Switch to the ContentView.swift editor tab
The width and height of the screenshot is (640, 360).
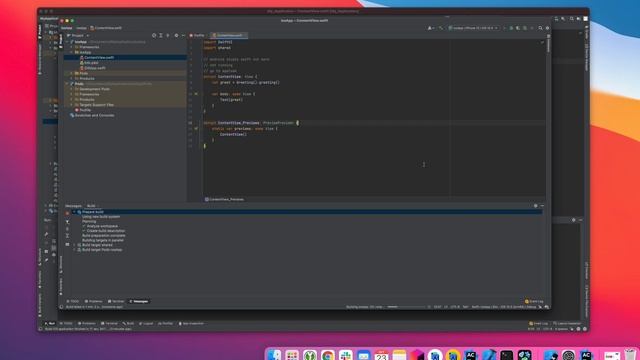229,36
